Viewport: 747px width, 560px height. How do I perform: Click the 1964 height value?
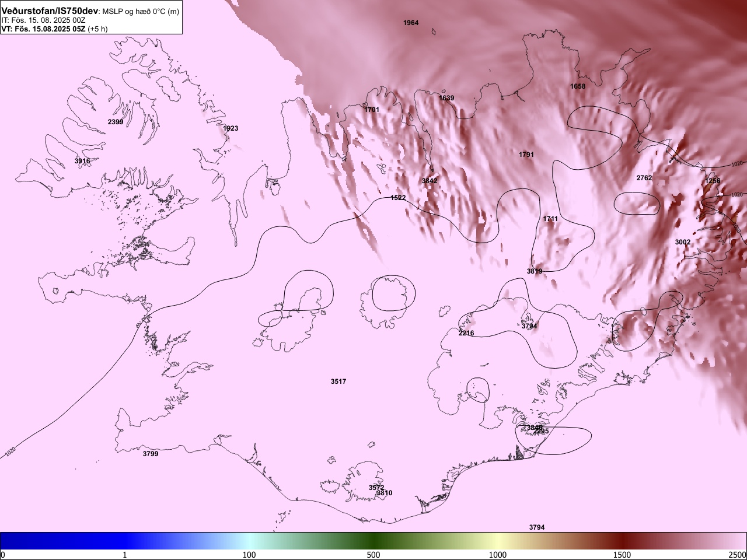coord(411,23)
